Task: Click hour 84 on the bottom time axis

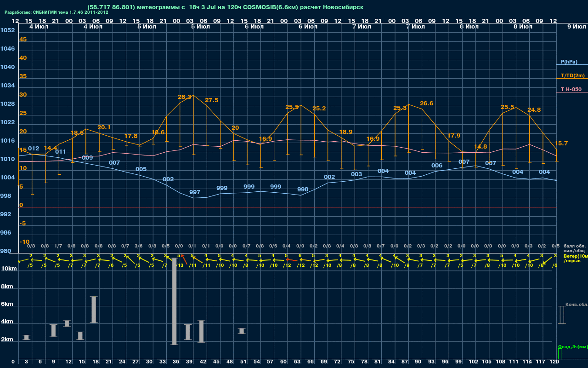Action: [x=391, y=362]
